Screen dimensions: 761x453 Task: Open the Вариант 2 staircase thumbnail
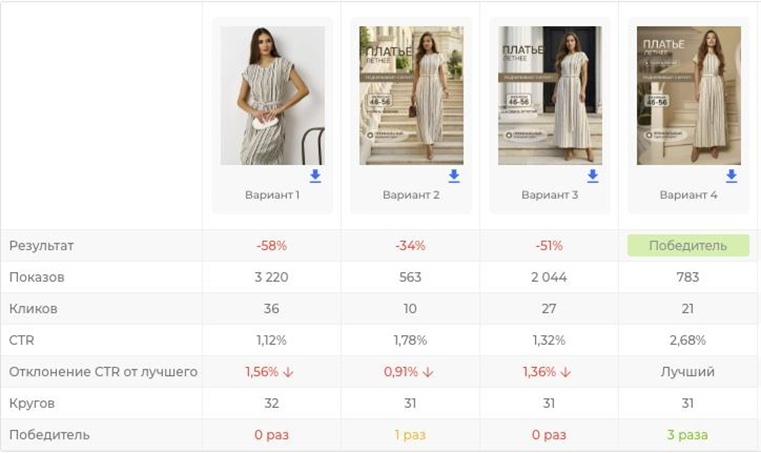(x=411, y=96)
